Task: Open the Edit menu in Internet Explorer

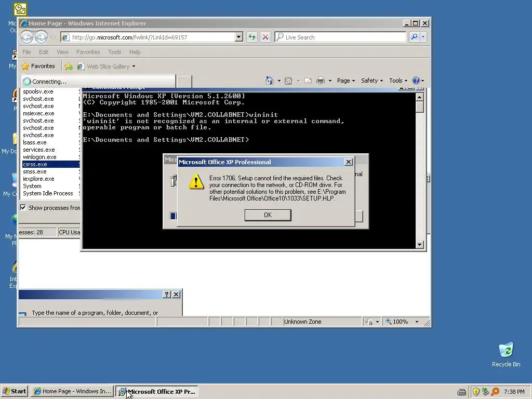Action: (x=44, y=52)
